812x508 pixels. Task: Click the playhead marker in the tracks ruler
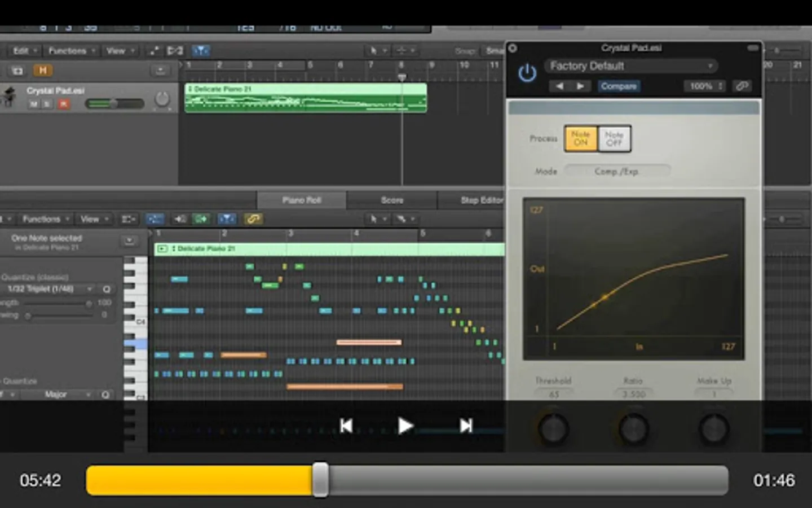[402, 77]
